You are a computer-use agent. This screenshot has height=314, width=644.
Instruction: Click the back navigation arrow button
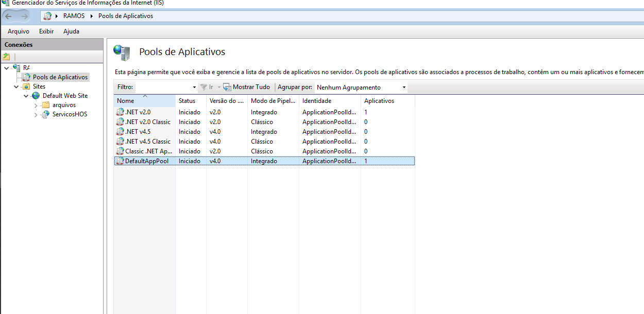(9, 16)
